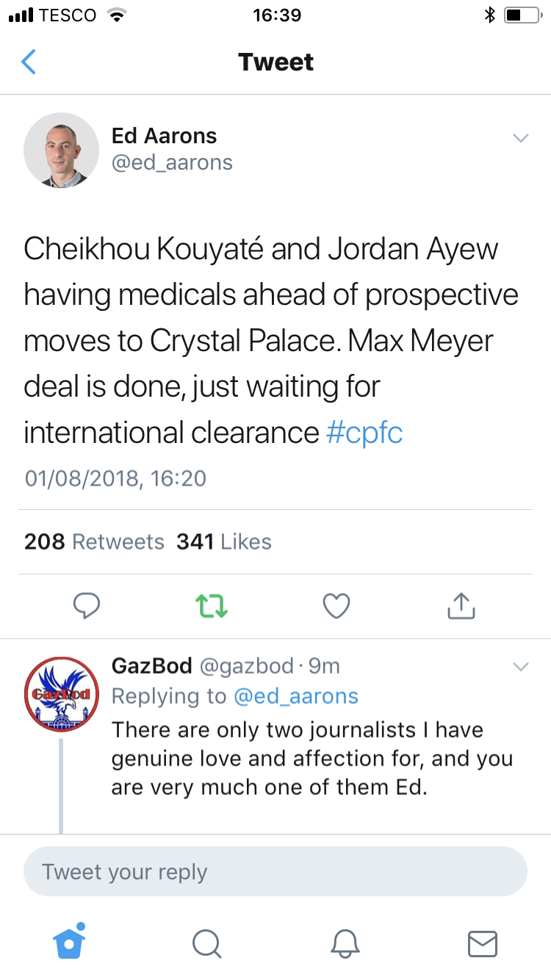Tap the battery icon in status bar
Image resolution: width=551 pixels, height=980 pixels.
[x=522, y=15]
